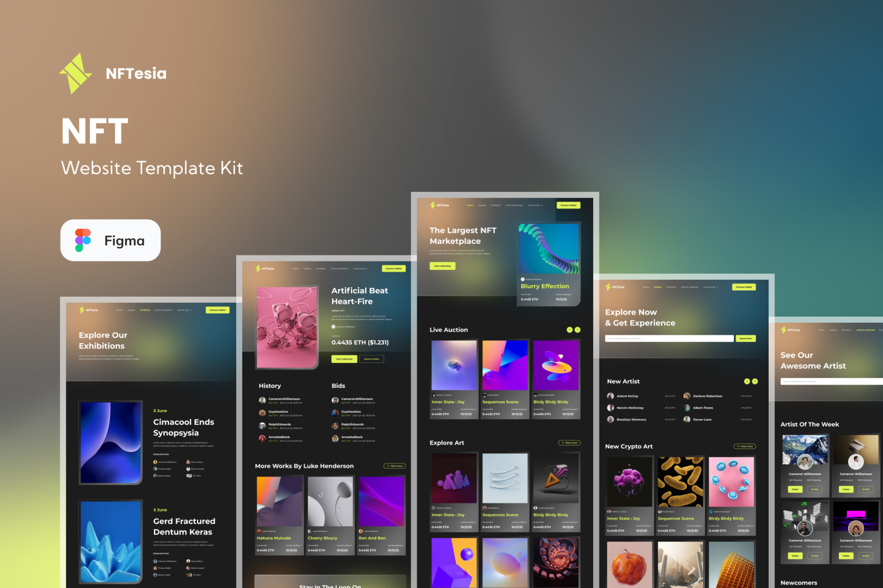The height and width of the screenshot is (588, 883).
Task: Select Explore tab on Explore Now page
Action: (x=657, y=287)
